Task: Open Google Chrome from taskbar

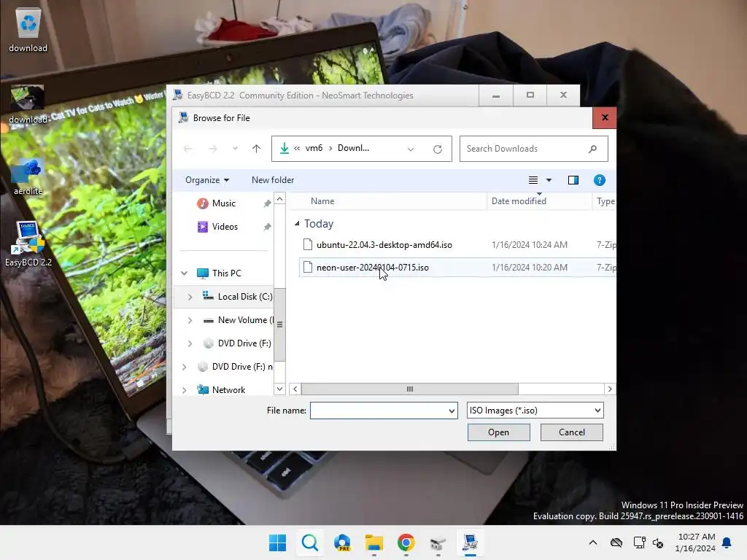Action: [406, 542]
